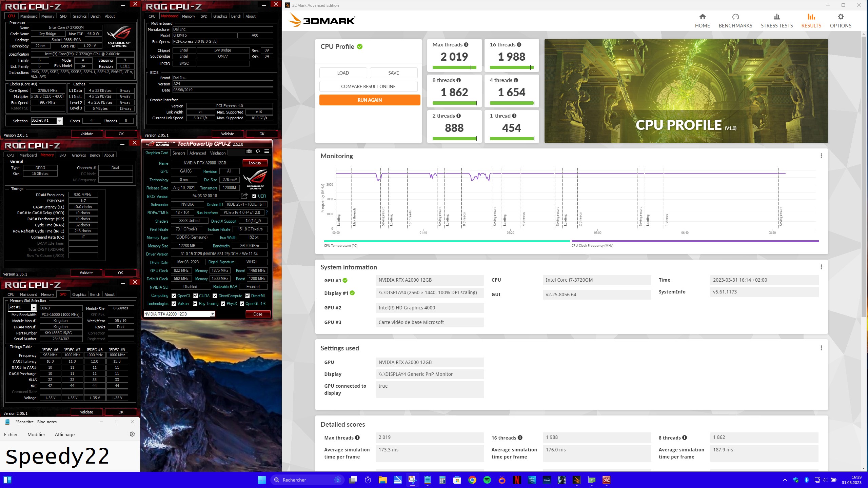Show hidden system tray icons
868x488 pixels.
(785, 480)
